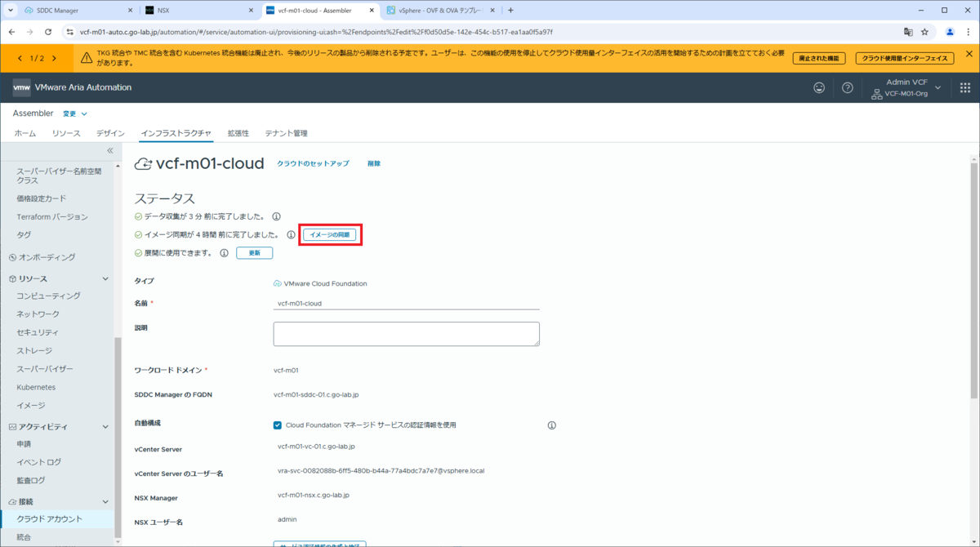Switch to the NSX browser tab
Screen dimensions: 980x547
click(198, 11)
